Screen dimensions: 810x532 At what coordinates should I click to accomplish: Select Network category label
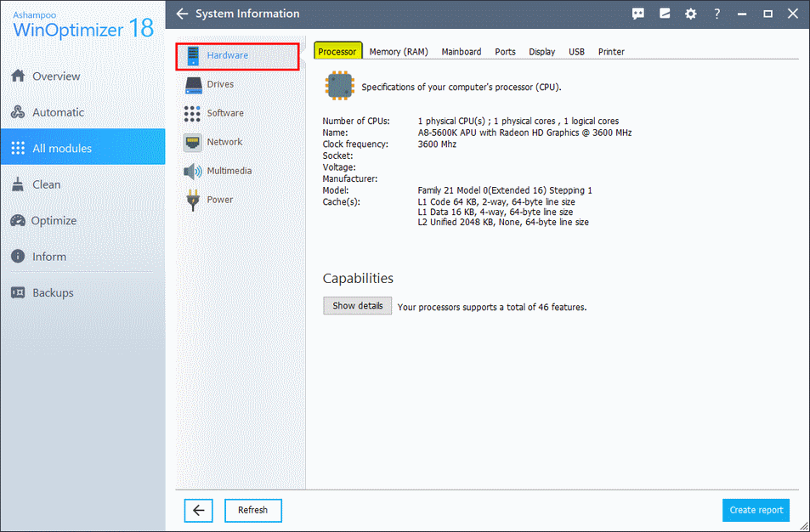(x=224, y=142)
